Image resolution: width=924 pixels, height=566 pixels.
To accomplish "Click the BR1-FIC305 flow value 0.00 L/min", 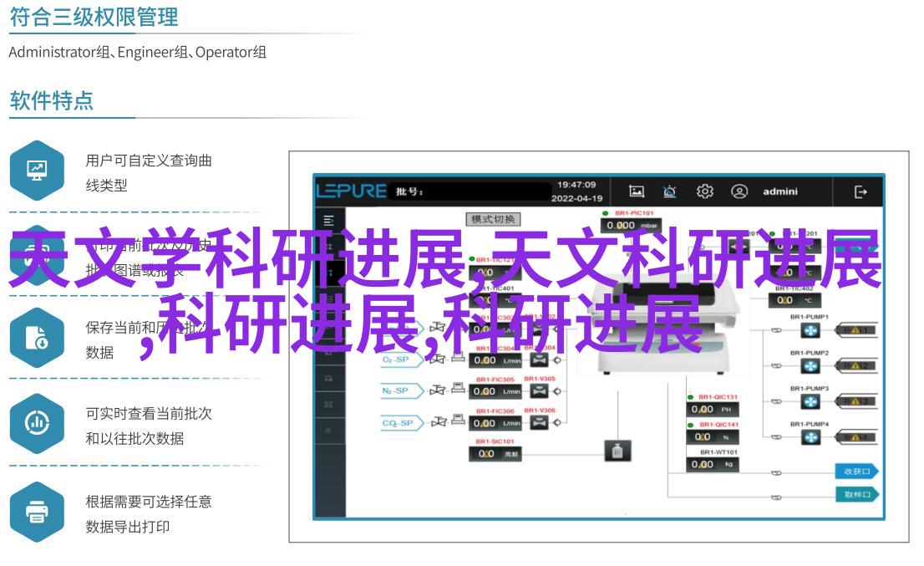I will click(495, 391).
